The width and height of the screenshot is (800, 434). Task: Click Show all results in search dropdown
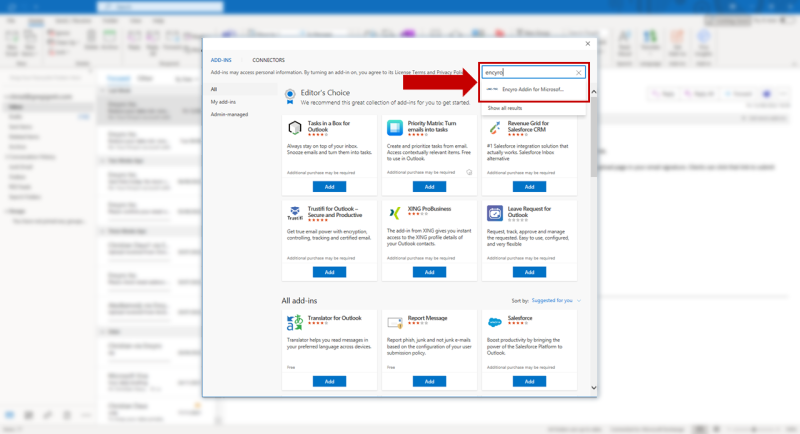[505, 108]
